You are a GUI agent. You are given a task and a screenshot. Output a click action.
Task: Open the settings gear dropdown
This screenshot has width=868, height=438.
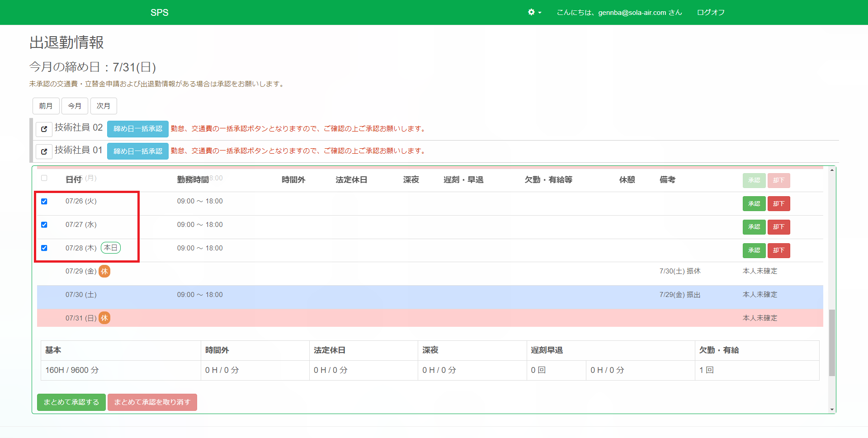pos(534,12)
